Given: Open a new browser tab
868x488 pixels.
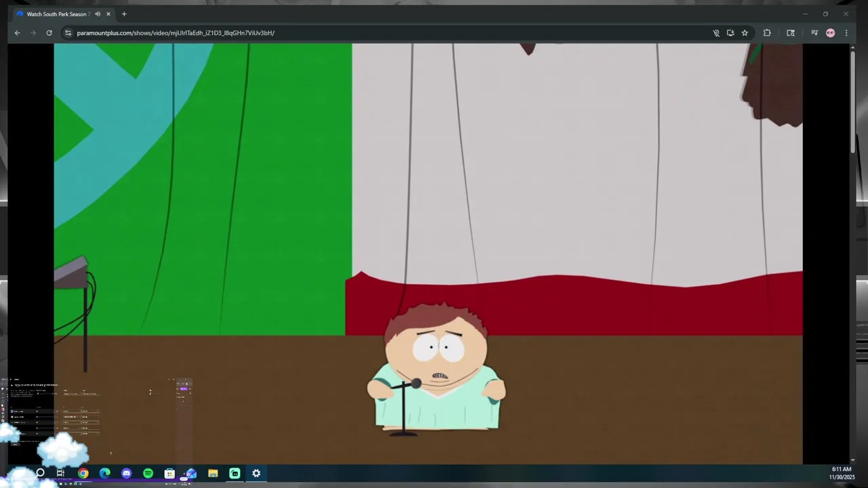Looking at the screenshot, I should point(124,14).
